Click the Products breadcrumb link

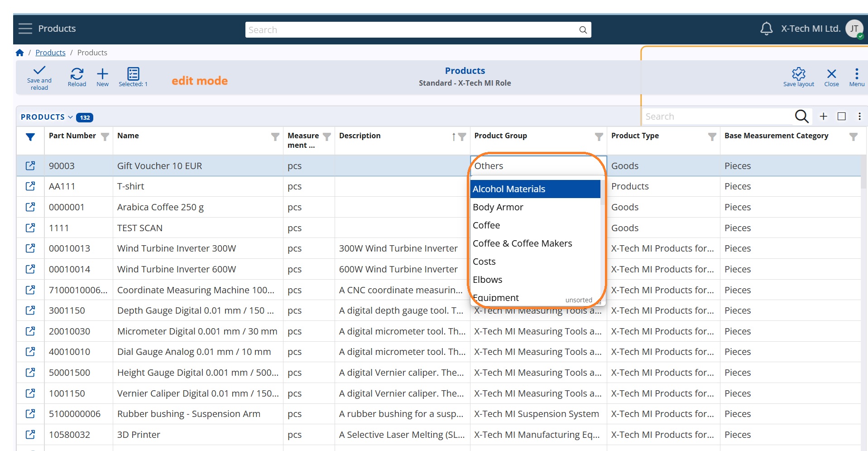coord(50,53)
